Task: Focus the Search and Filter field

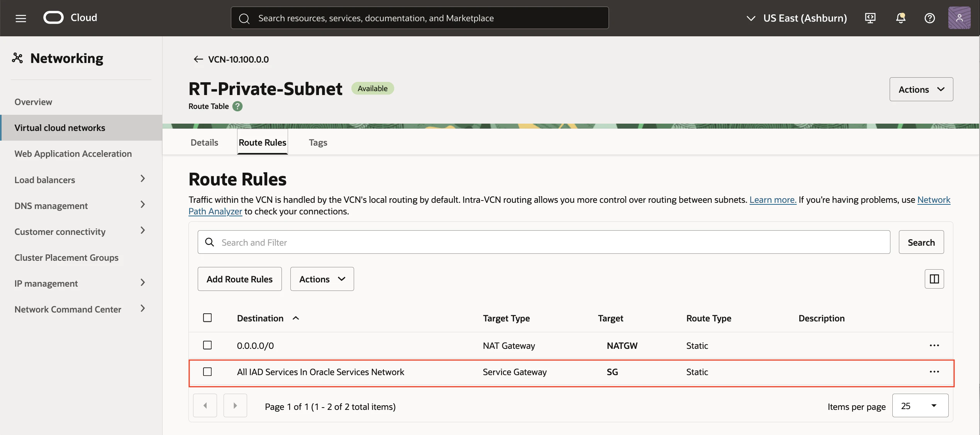Action: (544, 242)
